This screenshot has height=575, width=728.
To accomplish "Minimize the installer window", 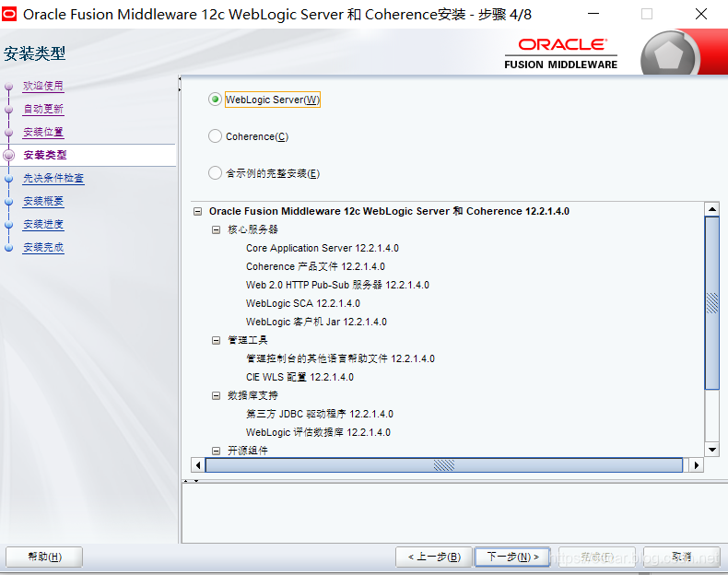I will (x=593, y=14).
